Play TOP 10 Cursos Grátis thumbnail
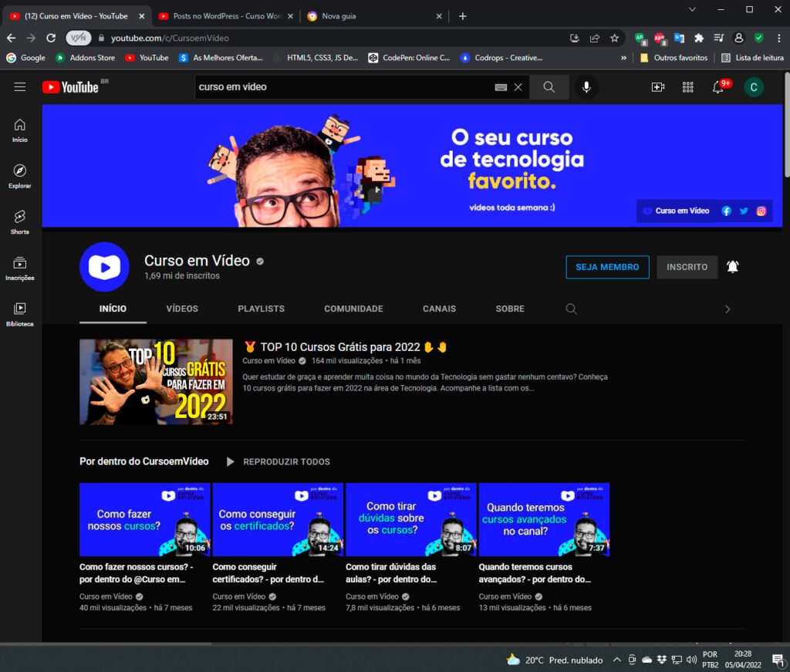 click(x=156, y=382)
